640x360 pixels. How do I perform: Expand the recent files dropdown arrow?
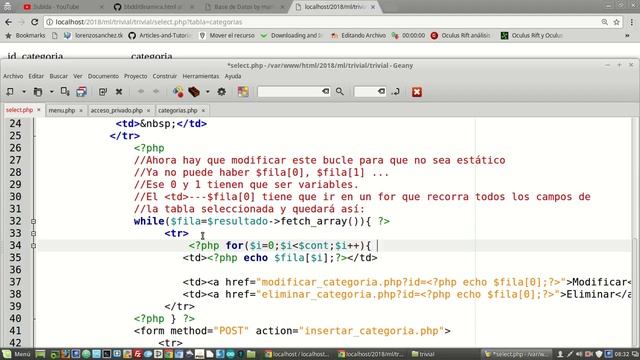51,92
